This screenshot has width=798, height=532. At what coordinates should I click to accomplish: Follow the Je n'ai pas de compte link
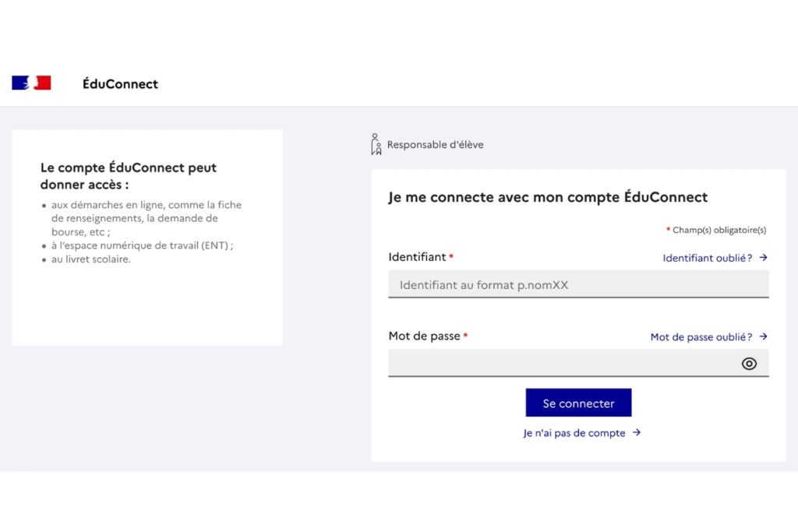click(574, 433)
